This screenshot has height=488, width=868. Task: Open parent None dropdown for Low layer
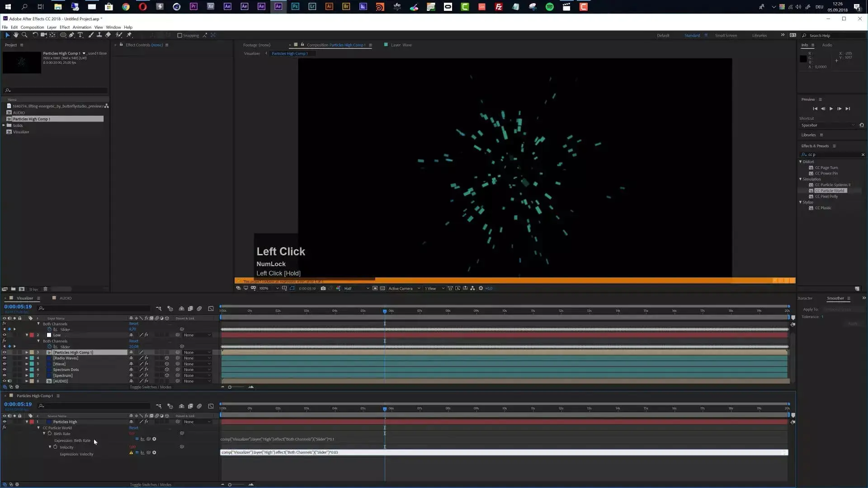(197, 335)
